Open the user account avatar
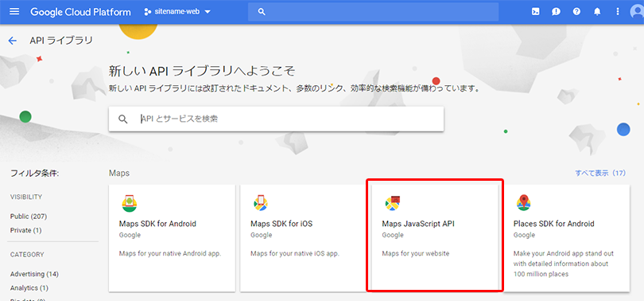The image size is (644, 301). point(638,11)
